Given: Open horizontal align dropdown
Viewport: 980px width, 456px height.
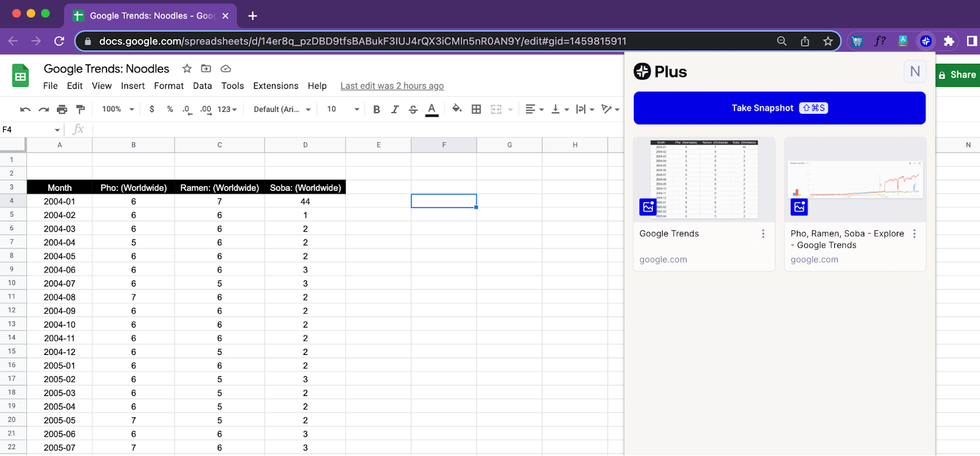Looking at the screenshot, I should 535,109.
